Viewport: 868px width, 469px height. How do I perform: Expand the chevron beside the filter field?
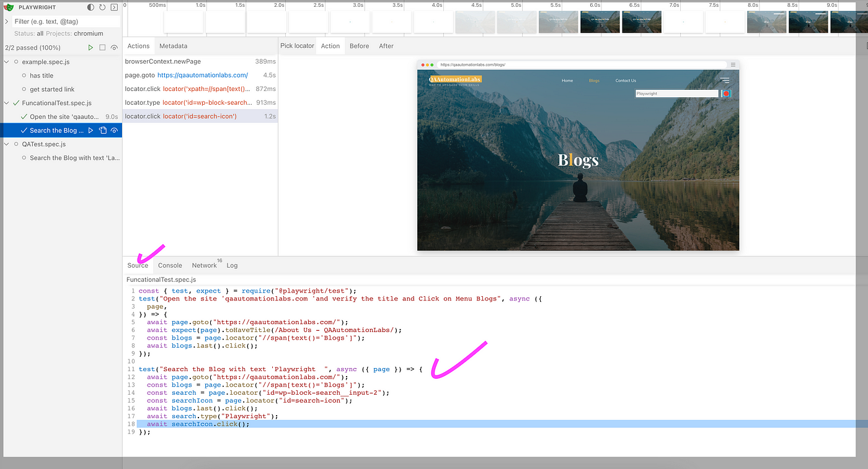[x=6, y=21]
